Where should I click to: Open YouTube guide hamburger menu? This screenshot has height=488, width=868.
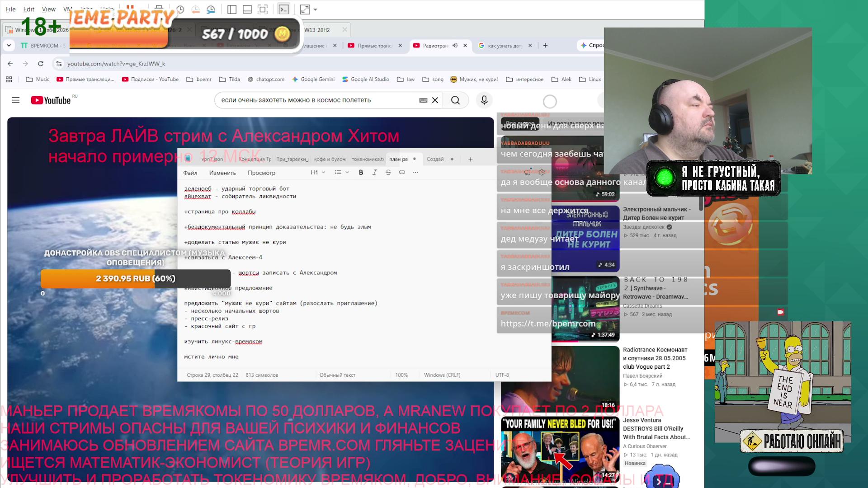click(16, 100)
